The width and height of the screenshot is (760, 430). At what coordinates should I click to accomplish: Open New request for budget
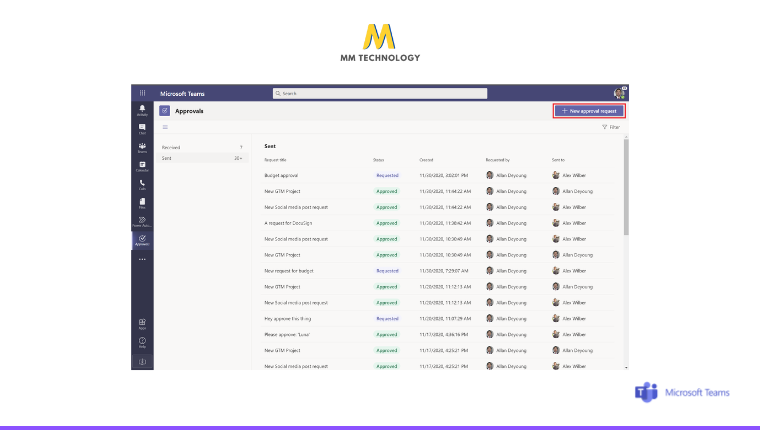(x=289, y=271)
